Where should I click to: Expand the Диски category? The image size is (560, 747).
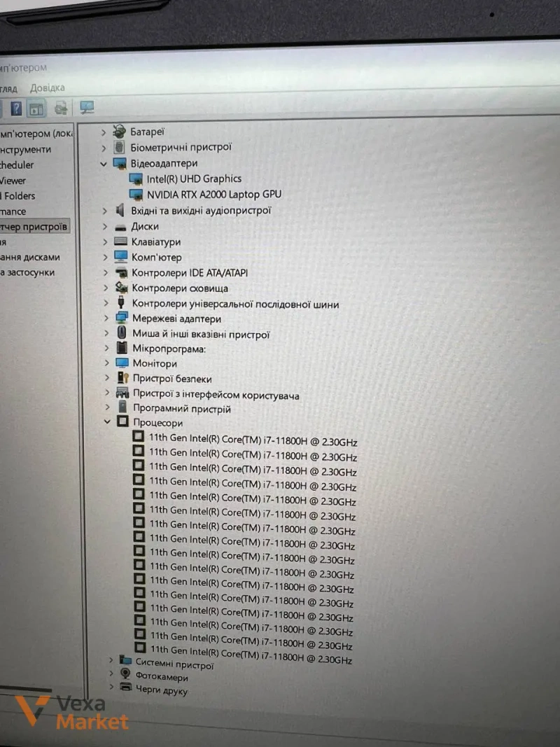click(105, 227)
